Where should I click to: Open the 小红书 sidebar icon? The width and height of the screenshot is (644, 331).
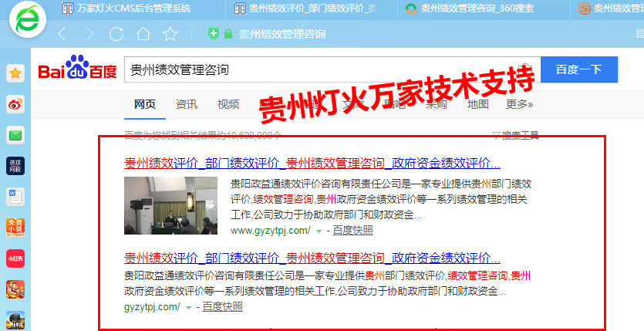[x=15, y=258]
